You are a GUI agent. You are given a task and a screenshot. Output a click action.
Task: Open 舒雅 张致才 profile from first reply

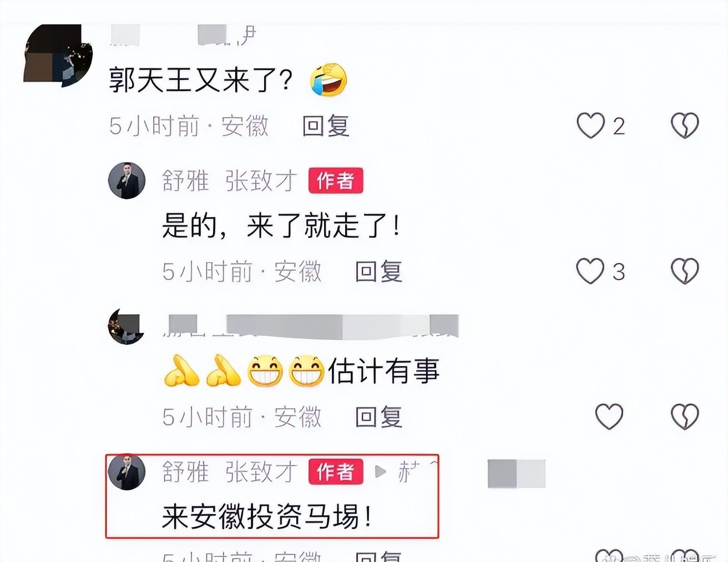click(x=230, y=181)
